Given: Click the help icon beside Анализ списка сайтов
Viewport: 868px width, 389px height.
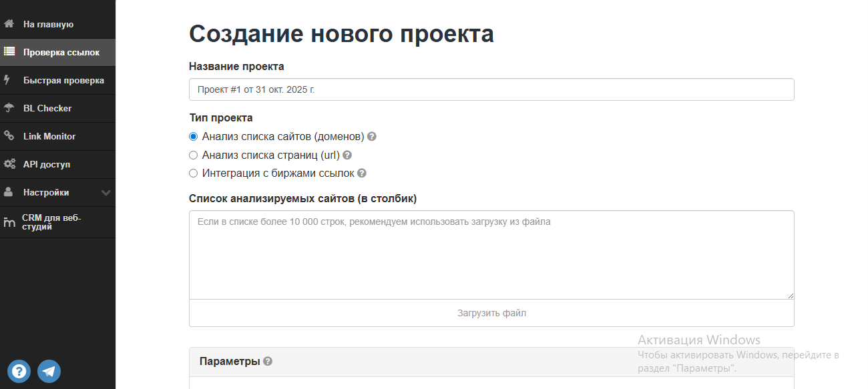Looking at the screenshot, I should tap(372, 136).
